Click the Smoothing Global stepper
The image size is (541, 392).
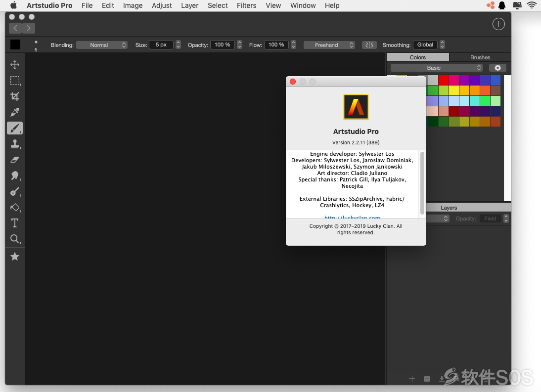pyautogui.click(x=442, y=45)
